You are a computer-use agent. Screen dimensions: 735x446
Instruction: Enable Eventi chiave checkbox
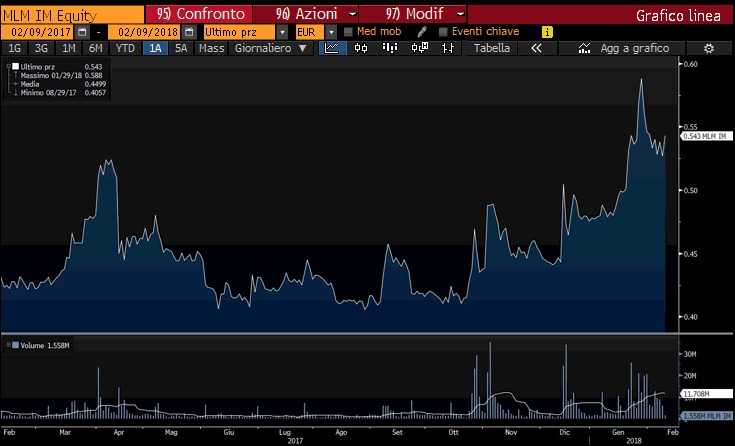(443, 32)
